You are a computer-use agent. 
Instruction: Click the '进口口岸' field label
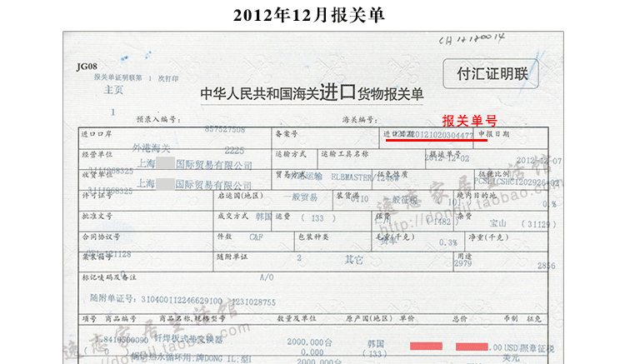97,134
